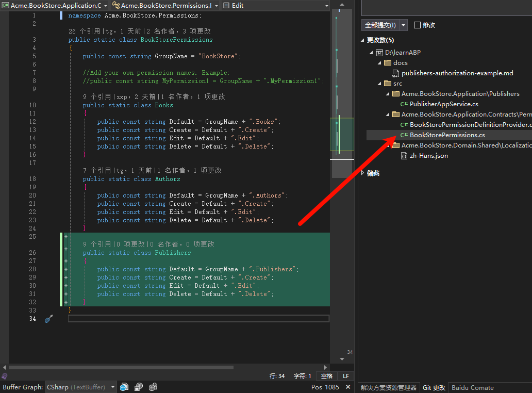Viewport: 532px width, 393px height.
Task: Click the Acme.BookStore.Domain.Shared folder icon
Action: pyautogui.click(x=396, y=145)
